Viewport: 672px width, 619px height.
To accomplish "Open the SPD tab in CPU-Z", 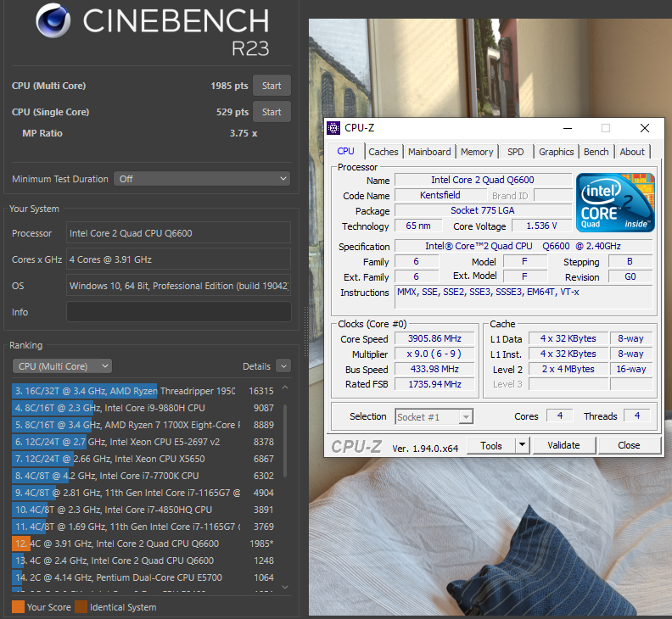I will coord(516,152).
